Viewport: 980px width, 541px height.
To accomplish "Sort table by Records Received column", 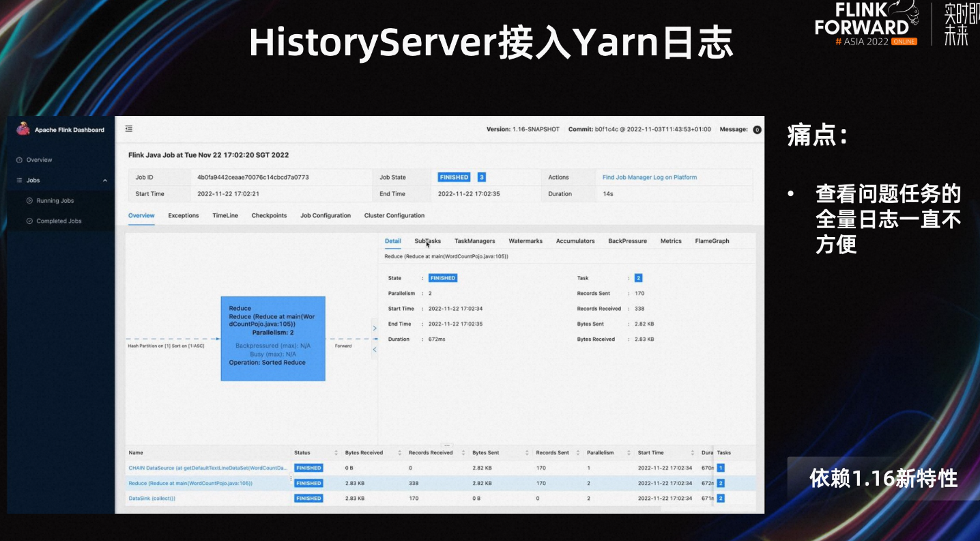I will pos(463,453).
